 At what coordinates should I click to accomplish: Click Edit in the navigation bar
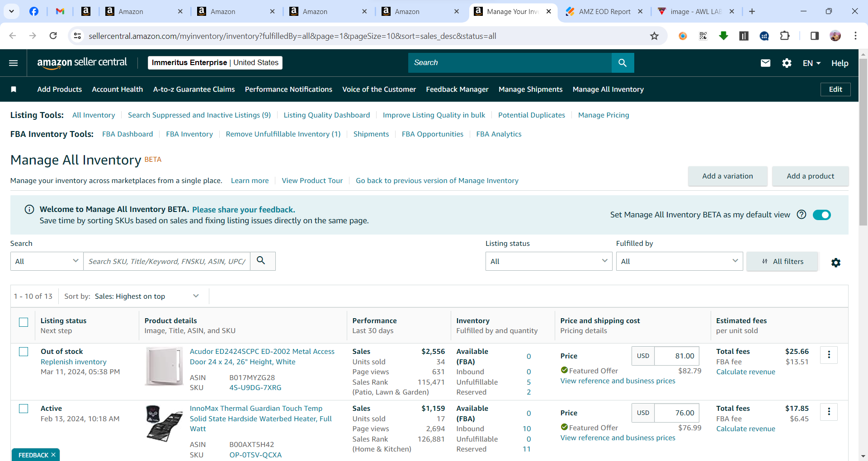(x=835, y=89)
